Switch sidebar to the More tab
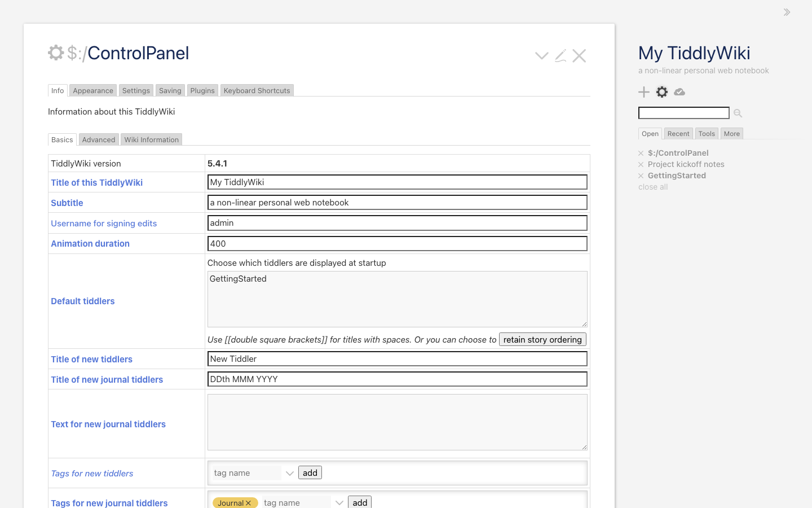This screenshot has height=508, width=812. 732,134
